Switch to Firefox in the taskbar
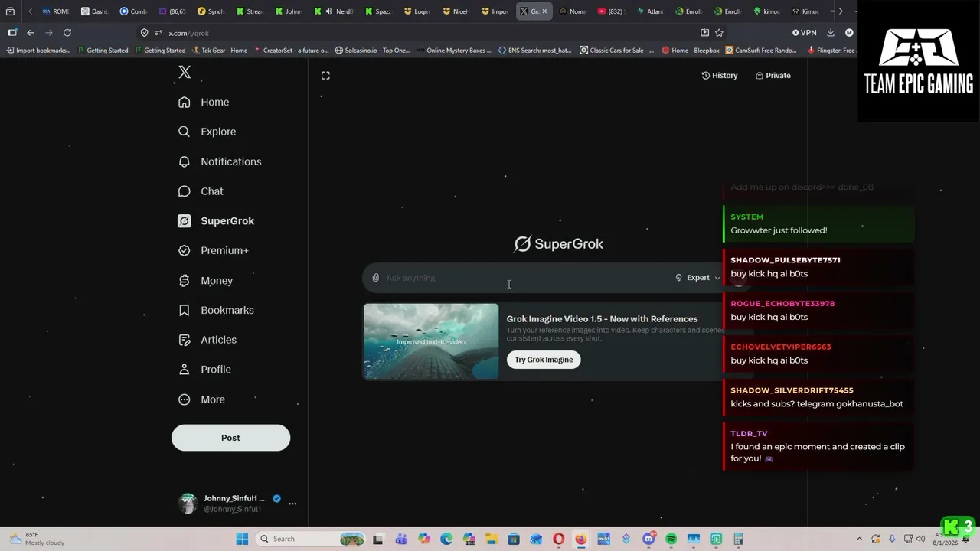Viewport: 980px width, 551px height. tap(581, 539)
